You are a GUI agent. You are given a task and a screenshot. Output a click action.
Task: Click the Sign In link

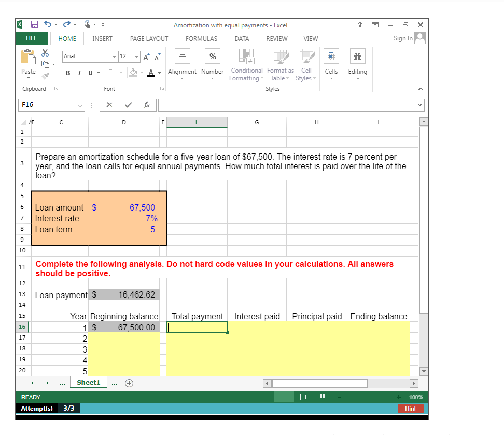click(403, 38)
